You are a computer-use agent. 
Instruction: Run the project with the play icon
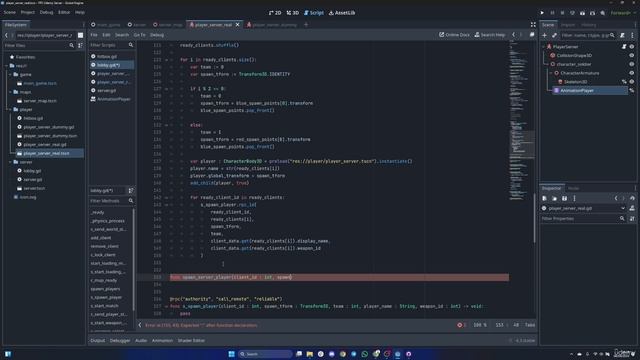coord(542,13)
